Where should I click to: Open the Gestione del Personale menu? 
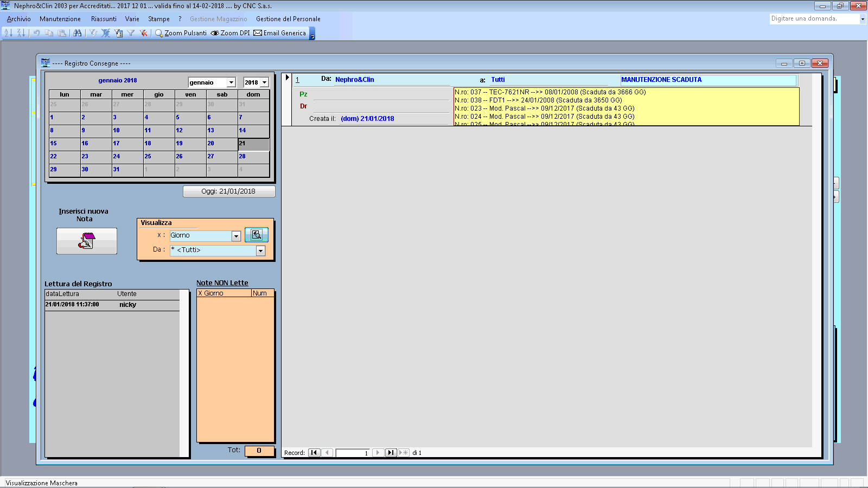(288, 19)
